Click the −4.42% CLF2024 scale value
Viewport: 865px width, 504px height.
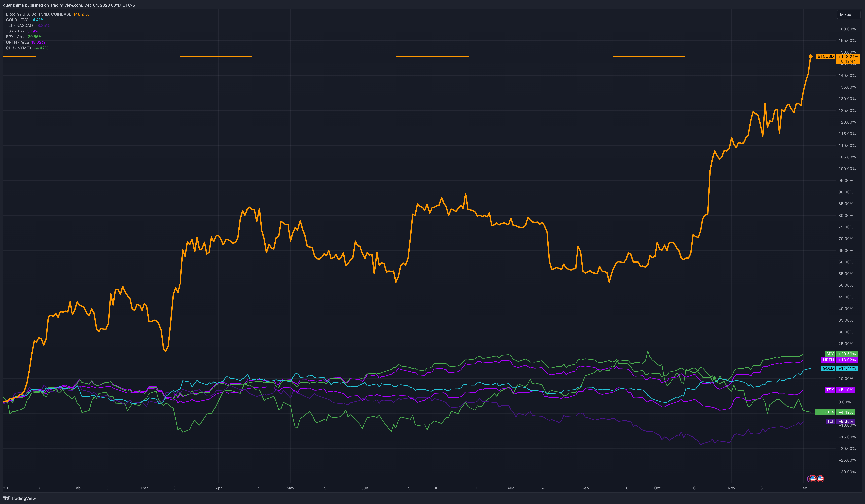[845, 412]
